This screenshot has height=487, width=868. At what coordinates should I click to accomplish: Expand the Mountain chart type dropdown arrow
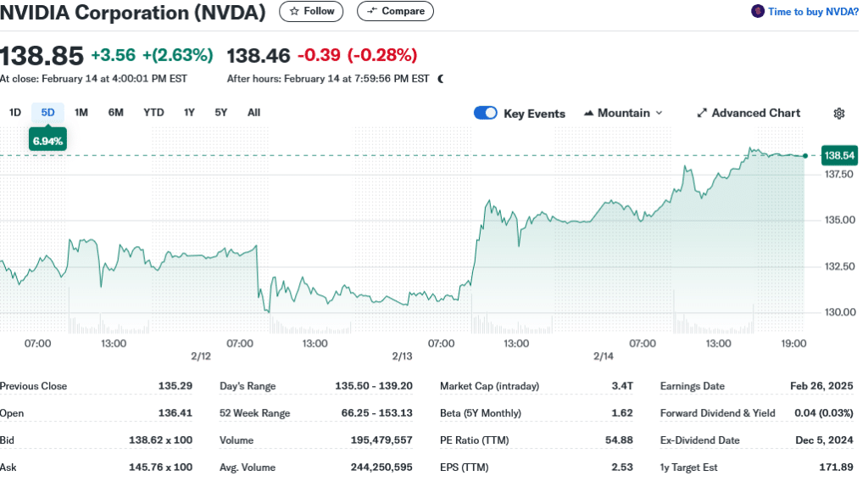(x=659, y=113)
